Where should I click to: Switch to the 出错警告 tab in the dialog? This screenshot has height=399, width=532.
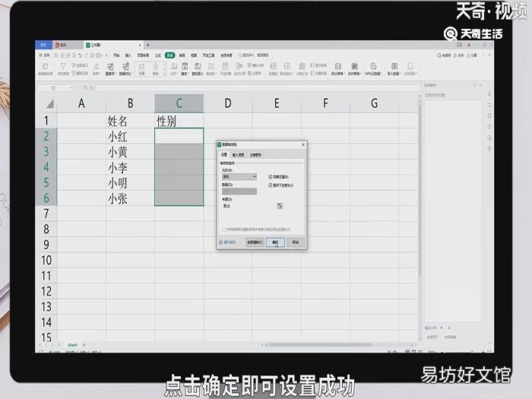(255, 155)
